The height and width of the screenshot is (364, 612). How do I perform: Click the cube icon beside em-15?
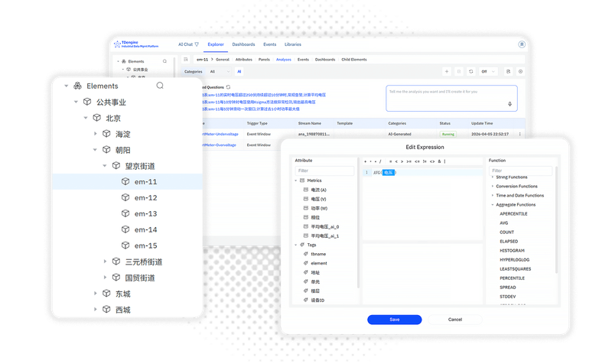coord(125,245)
